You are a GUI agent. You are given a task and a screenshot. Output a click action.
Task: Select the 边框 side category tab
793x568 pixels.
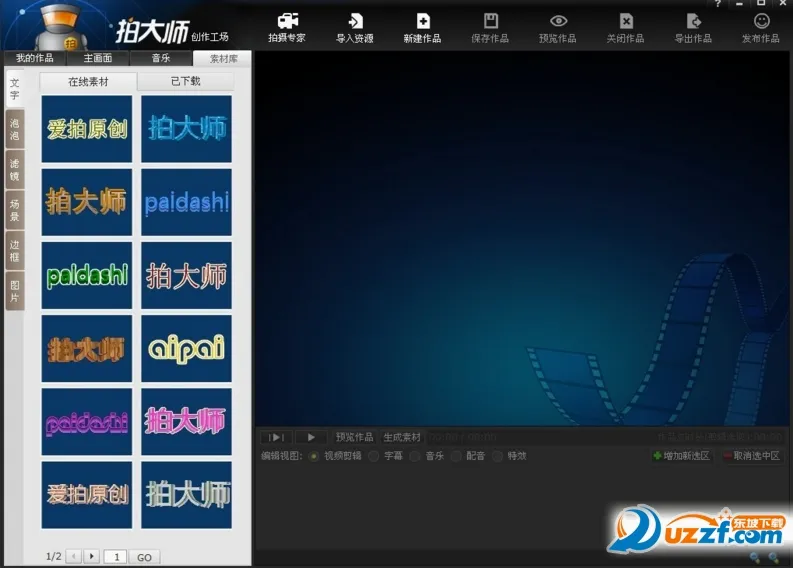click(15, 251)
